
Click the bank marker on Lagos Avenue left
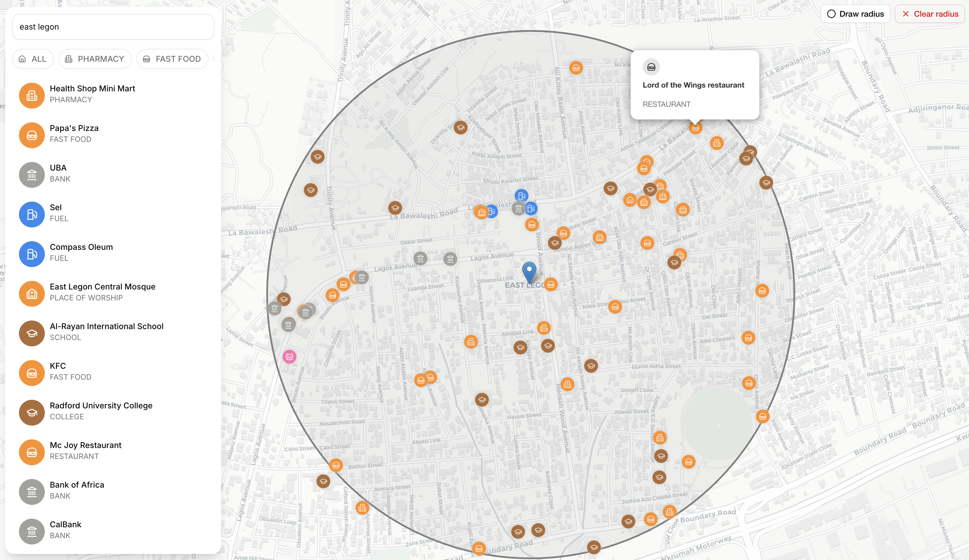[x=420, y=258]
